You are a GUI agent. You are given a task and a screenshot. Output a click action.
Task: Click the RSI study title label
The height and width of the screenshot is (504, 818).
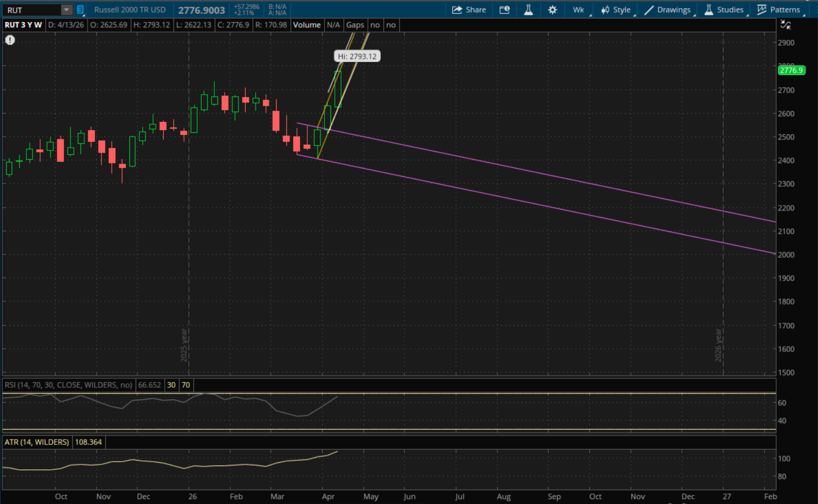click(68, 385)
